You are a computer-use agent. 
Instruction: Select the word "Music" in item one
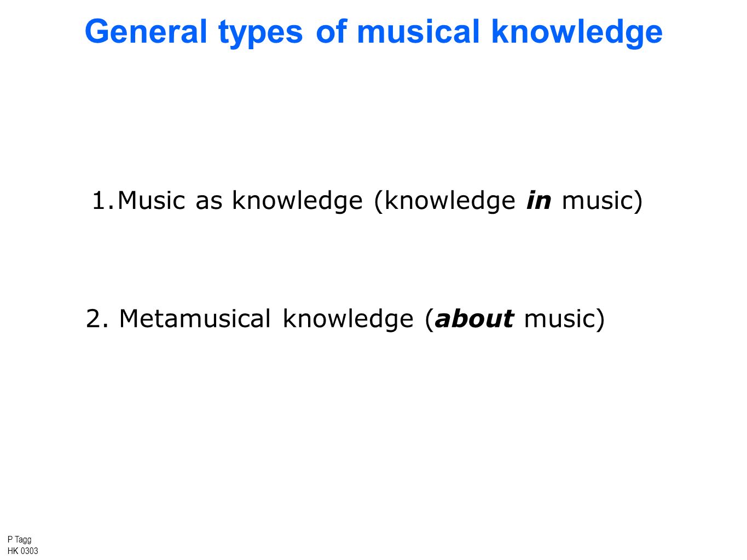point(152,200)
